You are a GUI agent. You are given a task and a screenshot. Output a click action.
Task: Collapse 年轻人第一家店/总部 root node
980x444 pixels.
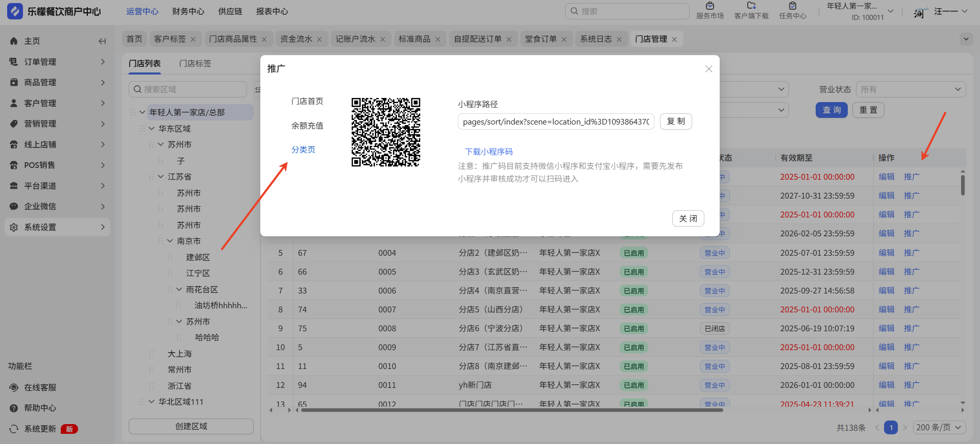[142, 112]
